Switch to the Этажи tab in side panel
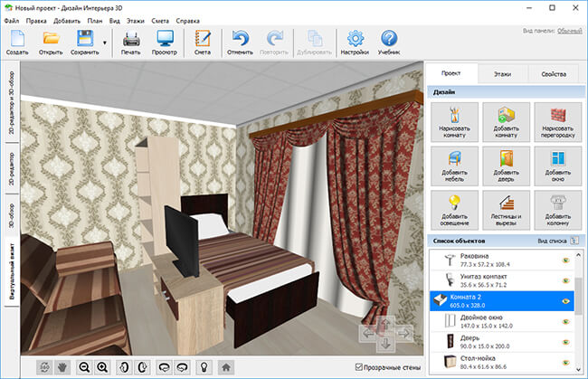The width and height of the screenshot is (588, 379). click(x=502, y=74)
